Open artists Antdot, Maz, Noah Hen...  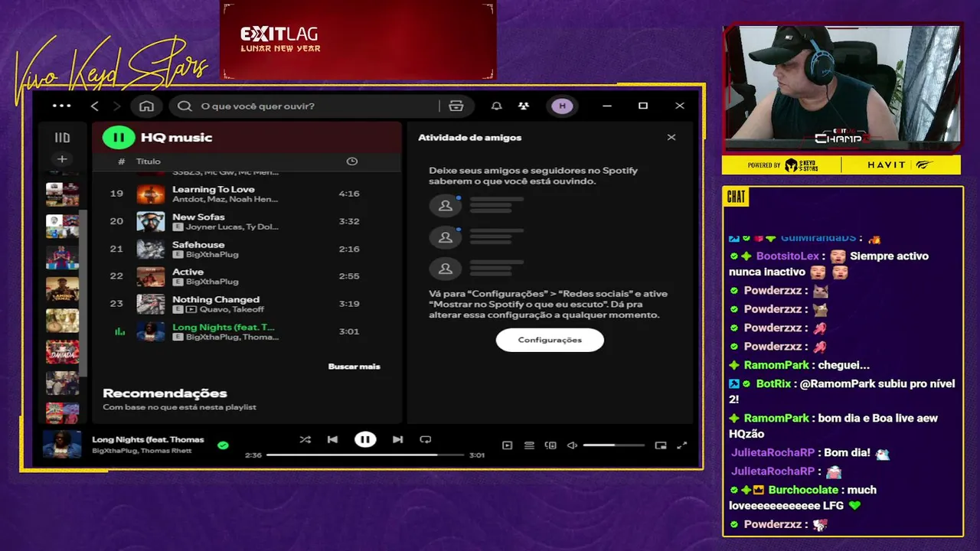[x=225, y=199]
